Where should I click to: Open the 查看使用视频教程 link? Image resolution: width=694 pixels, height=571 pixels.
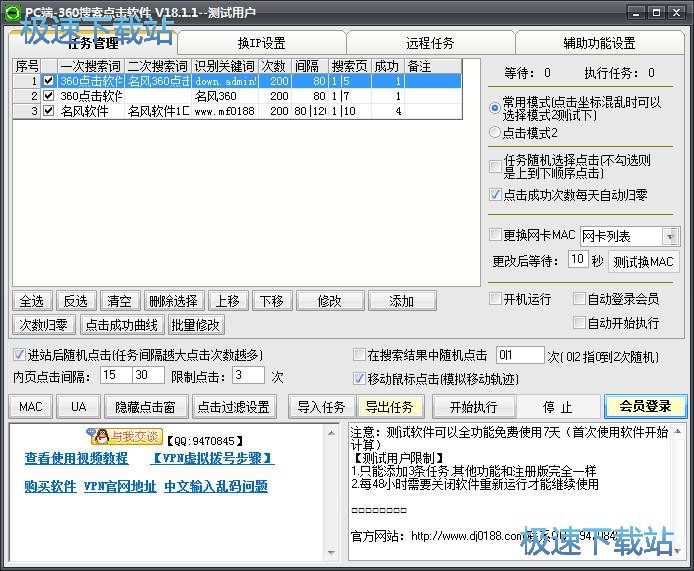[x=77, y=458]
